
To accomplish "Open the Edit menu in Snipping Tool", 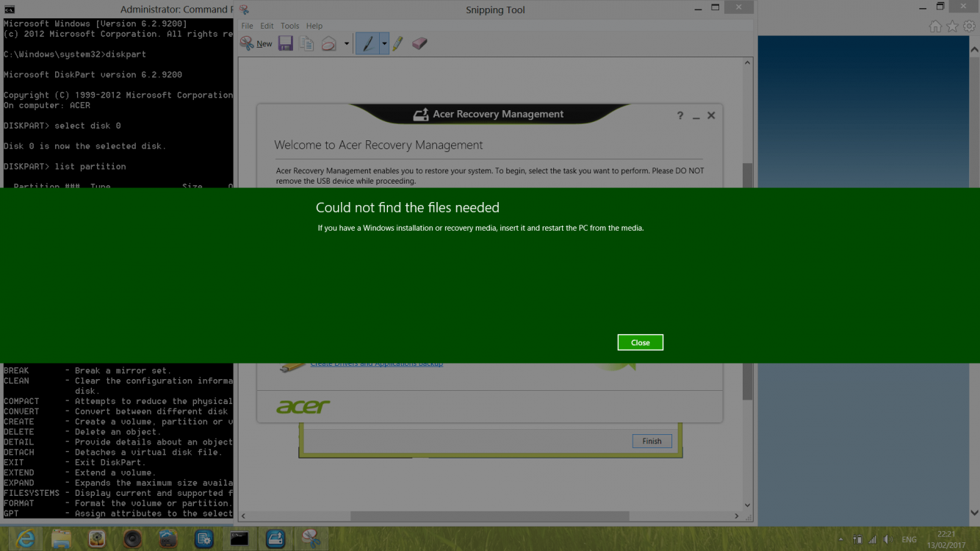I will pyautogui.click(x=267, y=26).
